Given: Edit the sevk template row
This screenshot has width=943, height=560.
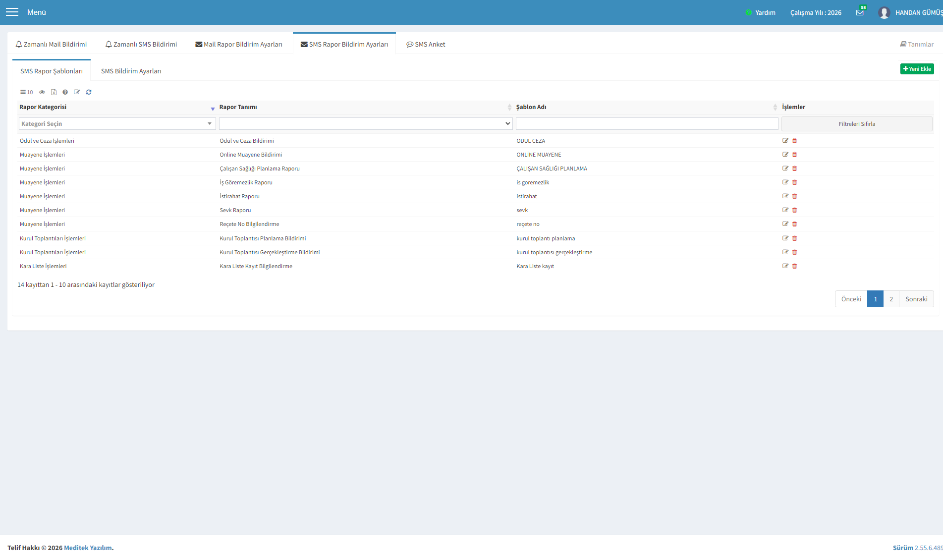Looking at the screenshot, I should click(785, 210).
